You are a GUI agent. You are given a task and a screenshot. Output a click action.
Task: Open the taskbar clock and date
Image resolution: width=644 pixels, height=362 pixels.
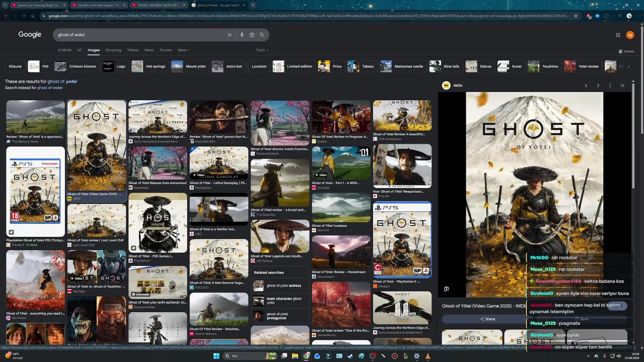click(x=632, y=356)
